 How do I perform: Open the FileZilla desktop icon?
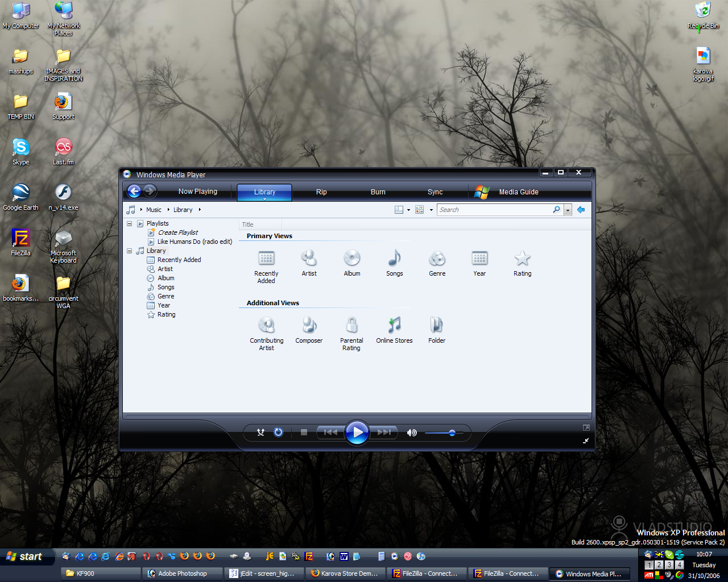point(21,243)
